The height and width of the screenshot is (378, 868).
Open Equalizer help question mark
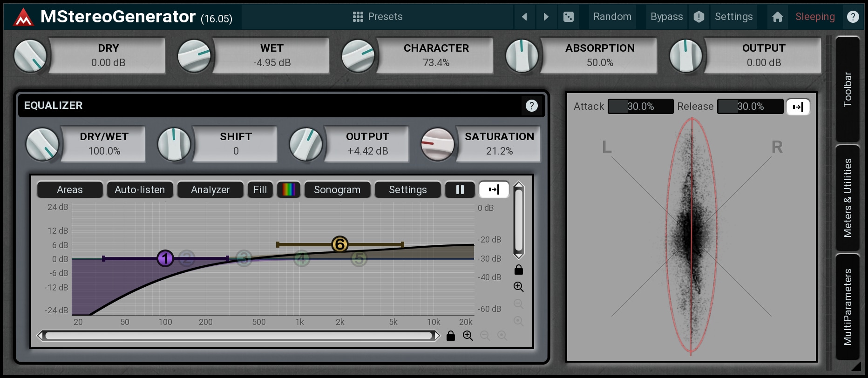pyautogui.click(x=531, y=106)
